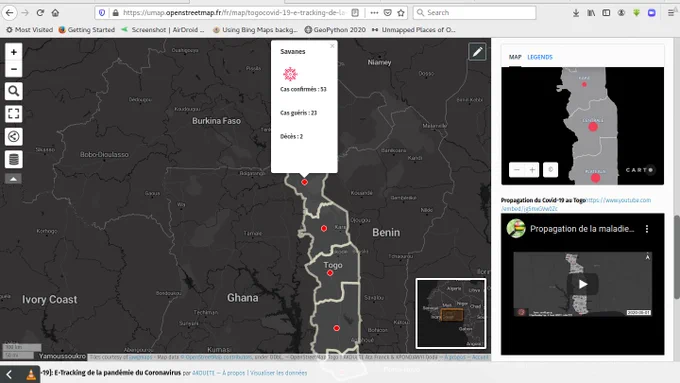Enable map editing with pencil icon
The image size is (680, 383).
(477, 52)
